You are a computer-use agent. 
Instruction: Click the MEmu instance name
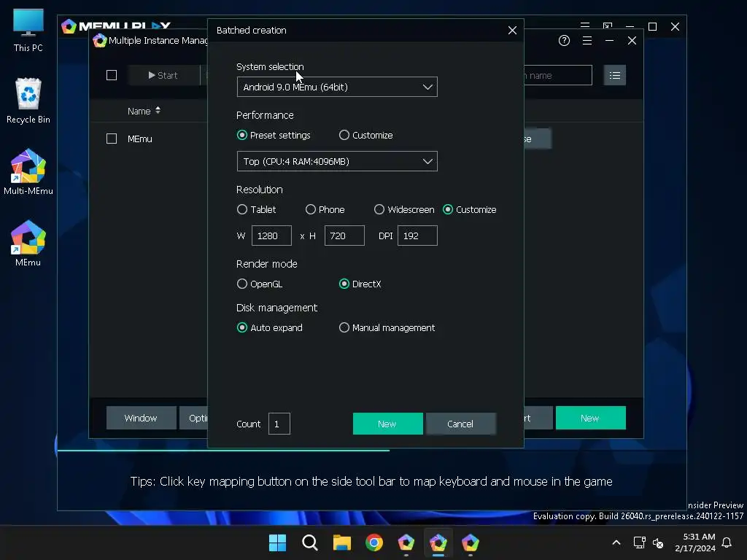tap(140, 139)
